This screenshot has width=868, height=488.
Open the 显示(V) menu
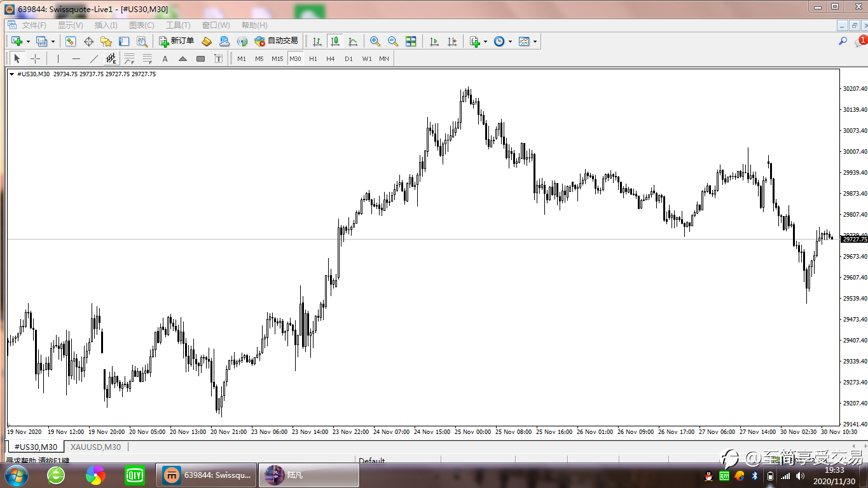coord(71,25)
